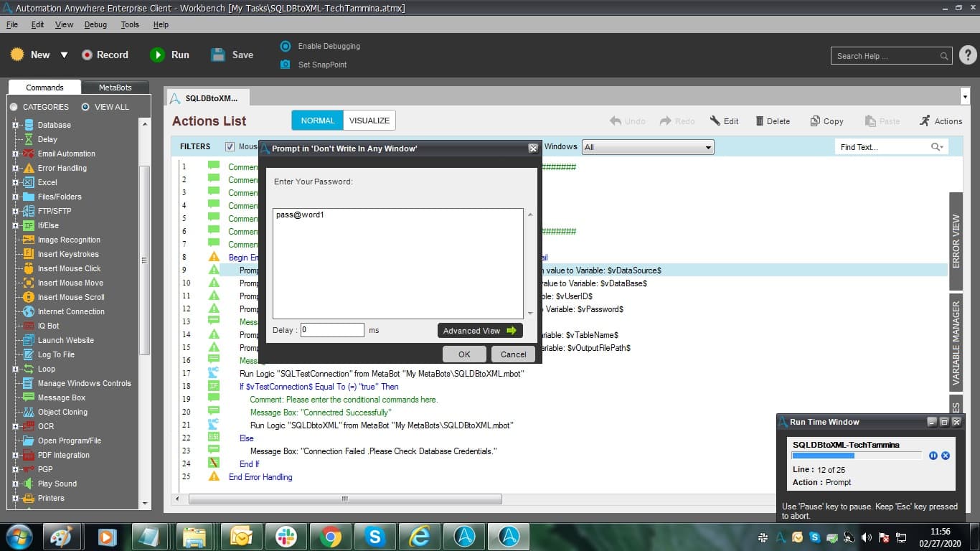The height and width of the screenshot is (551, 980).
Task: Click the Run button
Action: (x=170, y=55)
